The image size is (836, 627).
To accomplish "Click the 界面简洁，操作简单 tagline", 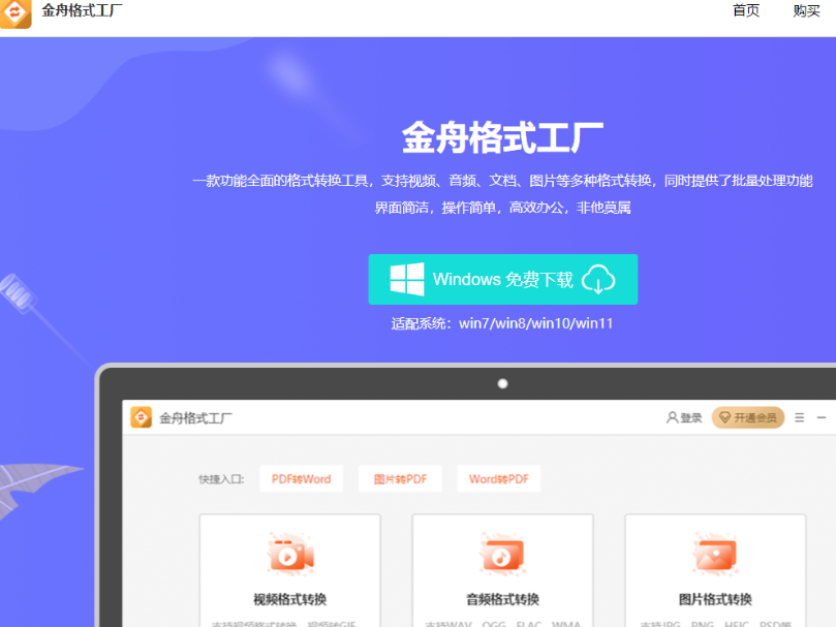I will [x=503, y=207].
